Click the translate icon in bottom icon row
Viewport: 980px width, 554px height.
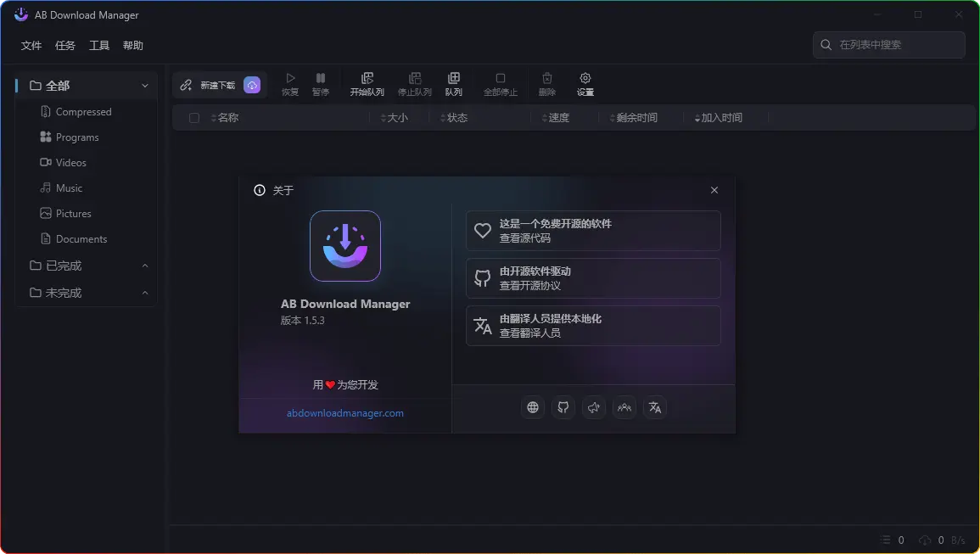[655, 407]
